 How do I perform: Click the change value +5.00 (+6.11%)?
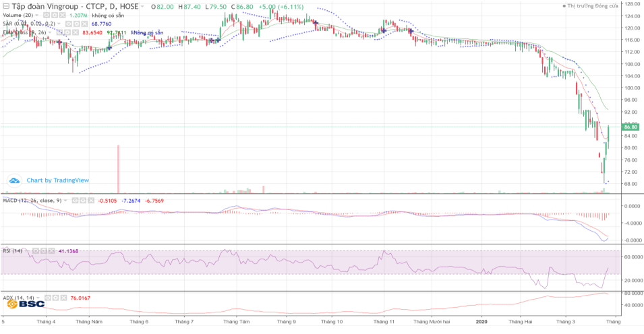click(281, 7)
